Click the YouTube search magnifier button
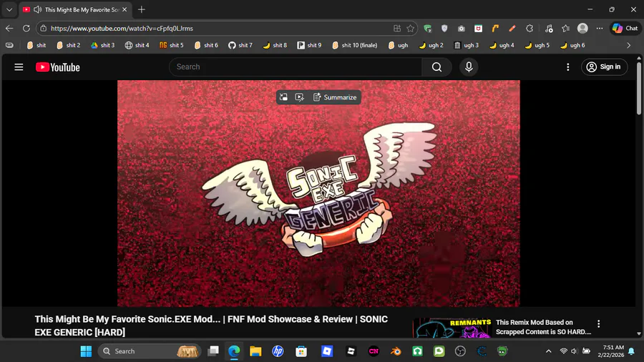 (x=436, y=67)
